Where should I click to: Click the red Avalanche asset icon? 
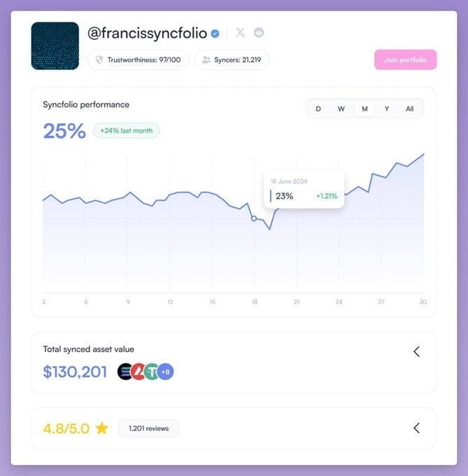(139, 372)
